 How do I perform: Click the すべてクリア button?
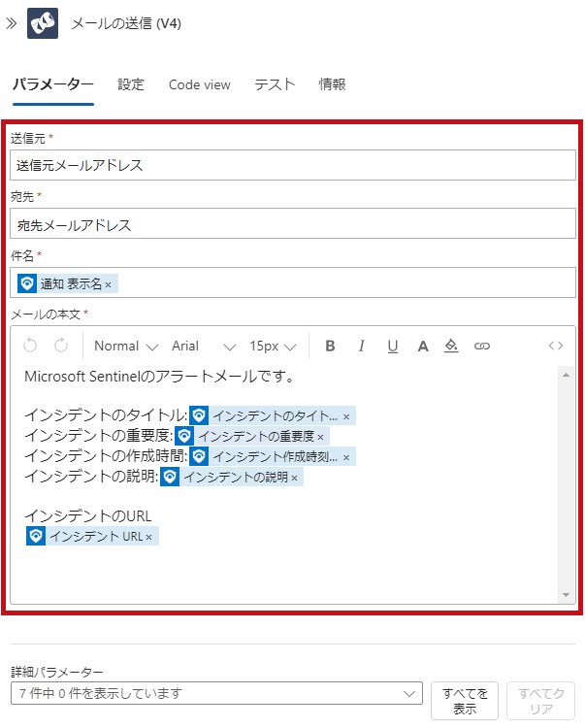(541, 701)
